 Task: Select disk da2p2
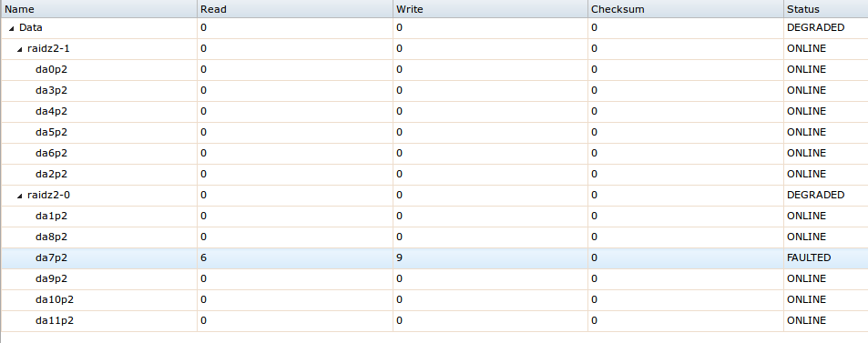(x=52, y=175)
